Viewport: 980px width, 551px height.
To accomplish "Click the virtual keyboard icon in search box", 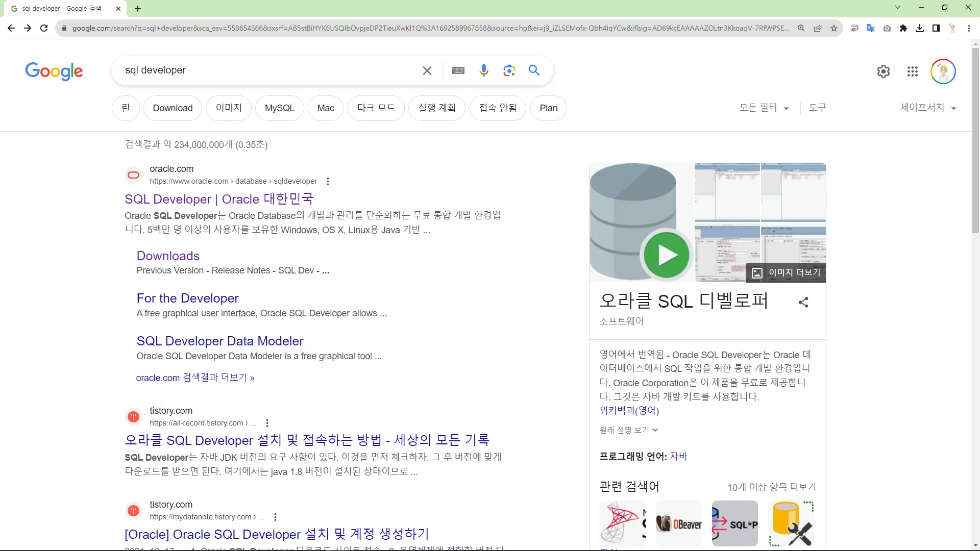I will (458, 70).
